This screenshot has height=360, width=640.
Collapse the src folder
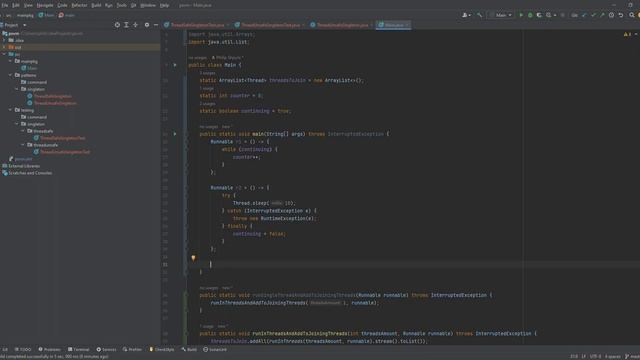[x=4, y=54]
